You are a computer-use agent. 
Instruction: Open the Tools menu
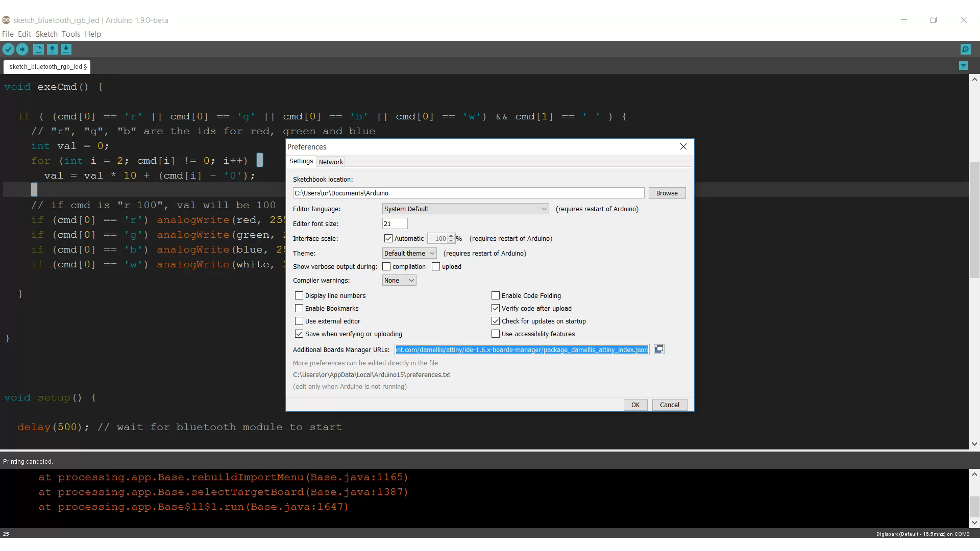pyautogui.click(x=71, y=34)
